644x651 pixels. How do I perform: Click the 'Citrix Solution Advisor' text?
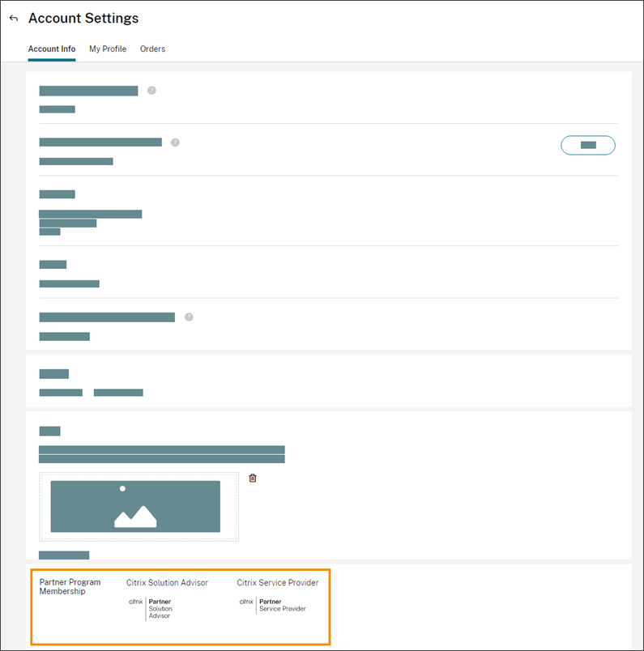(167, 582)
